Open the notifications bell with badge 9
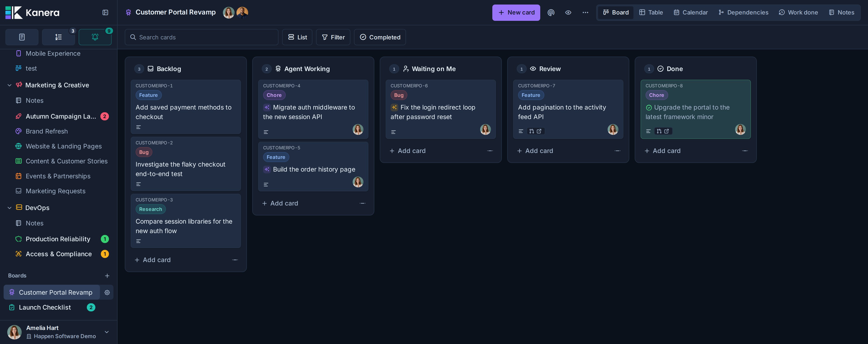868x344 pixels. click(95, 37)
